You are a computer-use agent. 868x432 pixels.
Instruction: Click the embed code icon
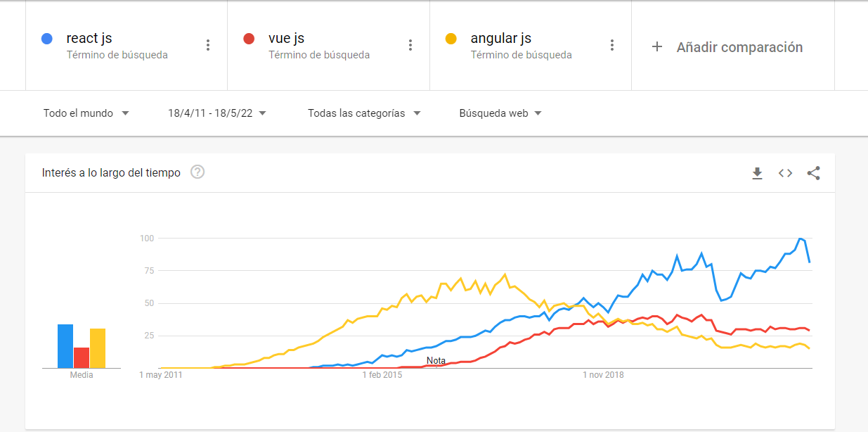click(785, 173)
